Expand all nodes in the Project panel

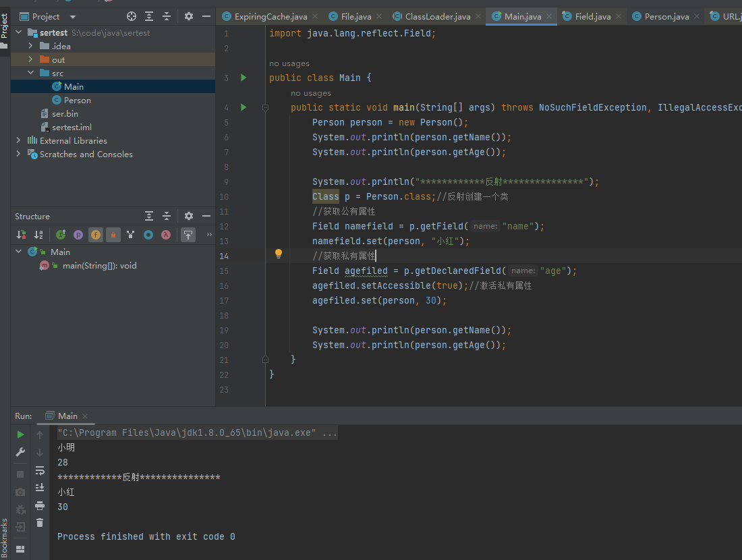tap(149, 17)
